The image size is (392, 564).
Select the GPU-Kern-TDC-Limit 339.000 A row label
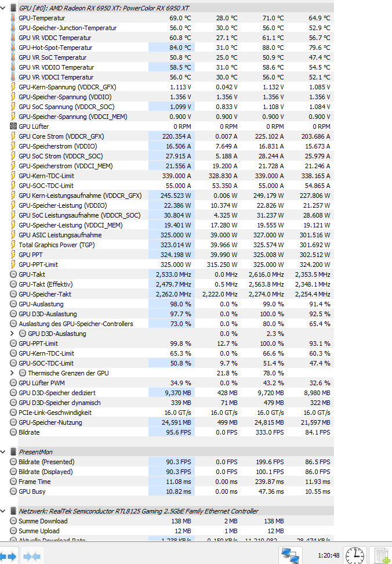point(46,176)
